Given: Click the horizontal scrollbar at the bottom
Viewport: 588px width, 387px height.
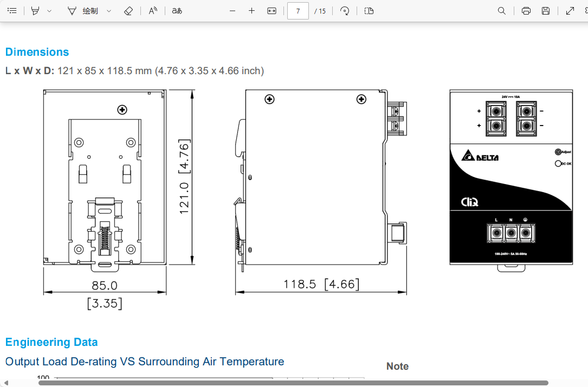Looking at the screenshot, I should point(293,383).
